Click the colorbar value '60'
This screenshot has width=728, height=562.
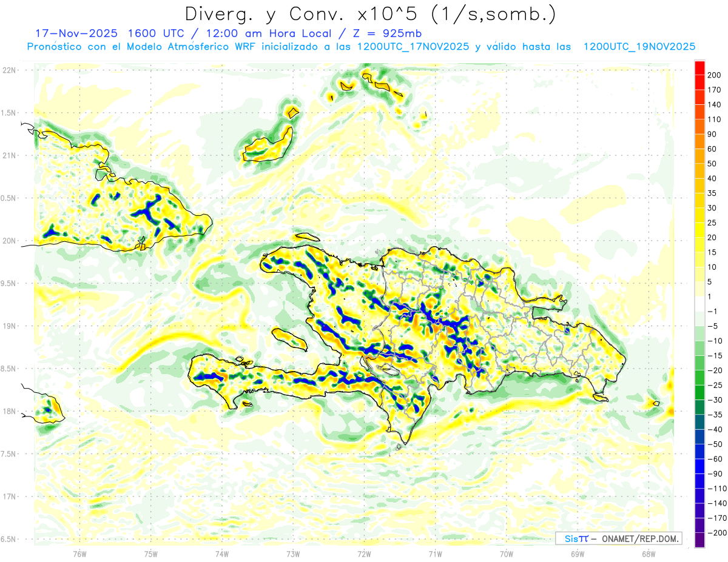711,149
